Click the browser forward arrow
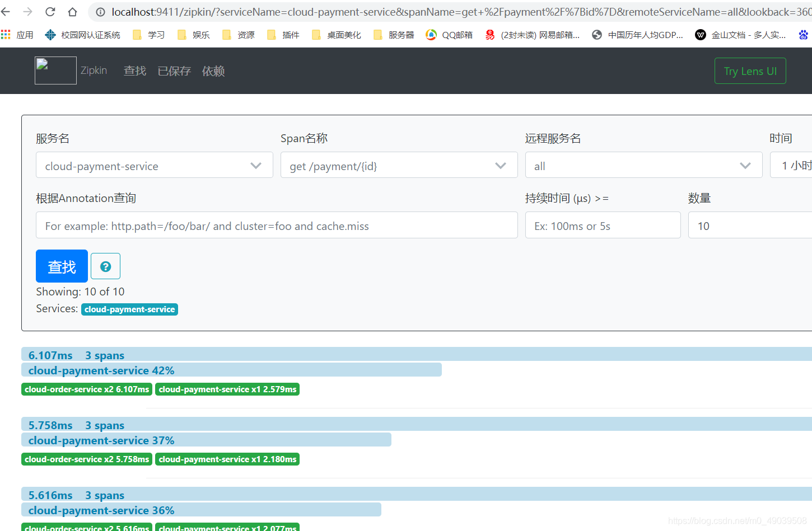This screenshot has width=812, height=531. click(x=28, y=12)
